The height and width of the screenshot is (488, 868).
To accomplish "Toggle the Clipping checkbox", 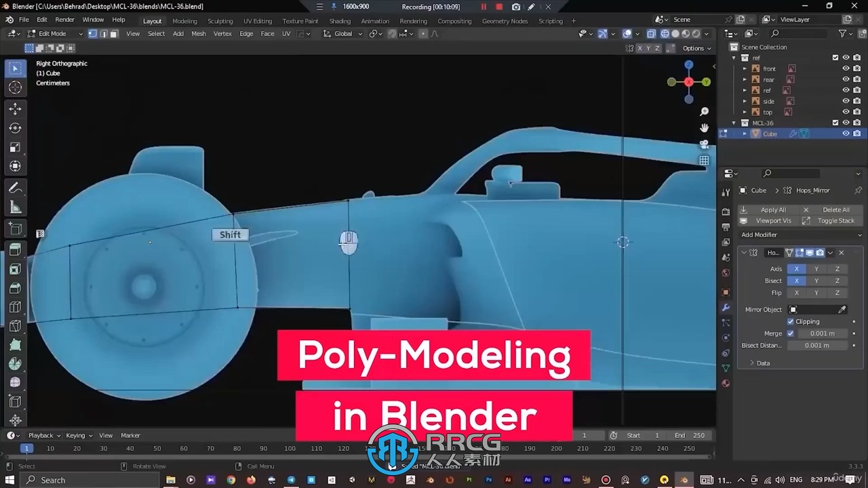I will pos(791,321).
